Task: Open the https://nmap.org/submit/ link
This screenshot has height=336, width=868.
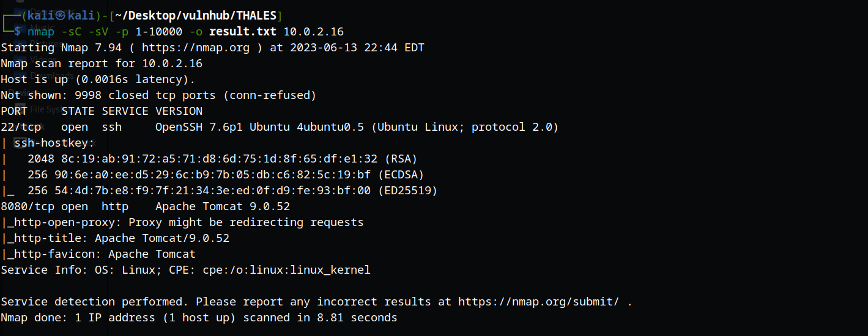Action: [538, 302]
